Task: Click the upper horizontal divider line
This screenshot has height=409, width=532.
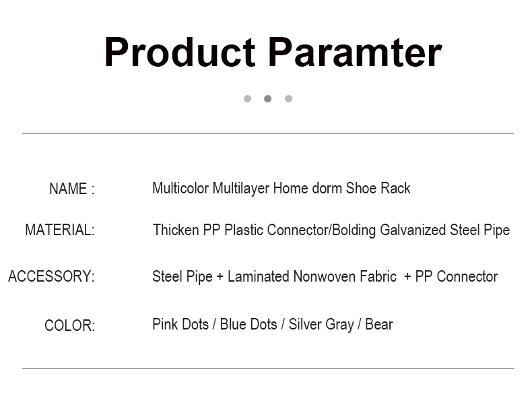Action: point(268,133)
